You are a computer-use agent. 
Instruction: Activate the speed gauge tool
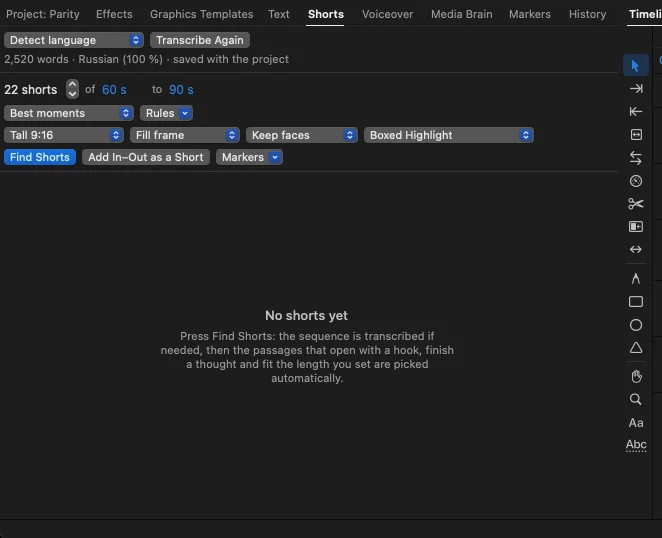635,181
